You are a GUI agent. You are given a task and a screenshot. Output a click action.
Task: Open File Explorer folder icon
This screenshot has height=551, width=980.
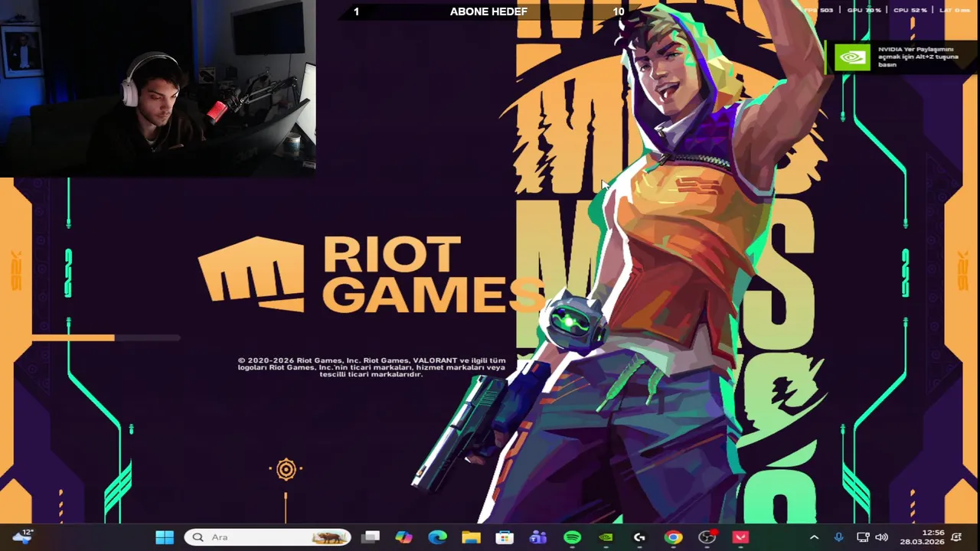[471, 537]
